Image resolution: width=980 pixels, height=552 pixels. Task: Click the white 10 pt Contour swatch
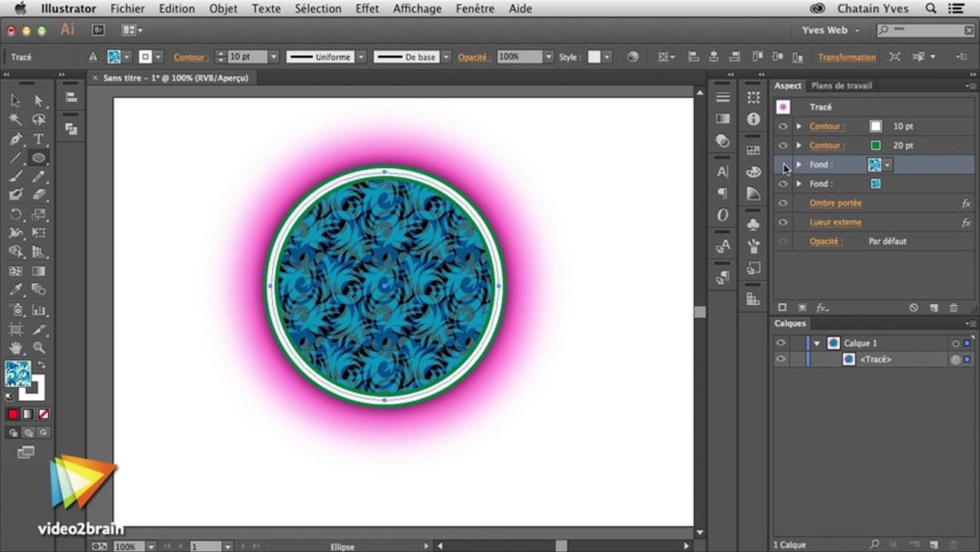pyautogui.click(x=875, y=127)
